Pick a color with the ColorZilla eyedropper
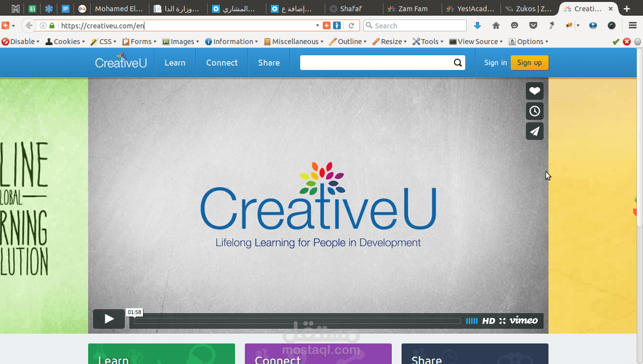 pos(551,25)
